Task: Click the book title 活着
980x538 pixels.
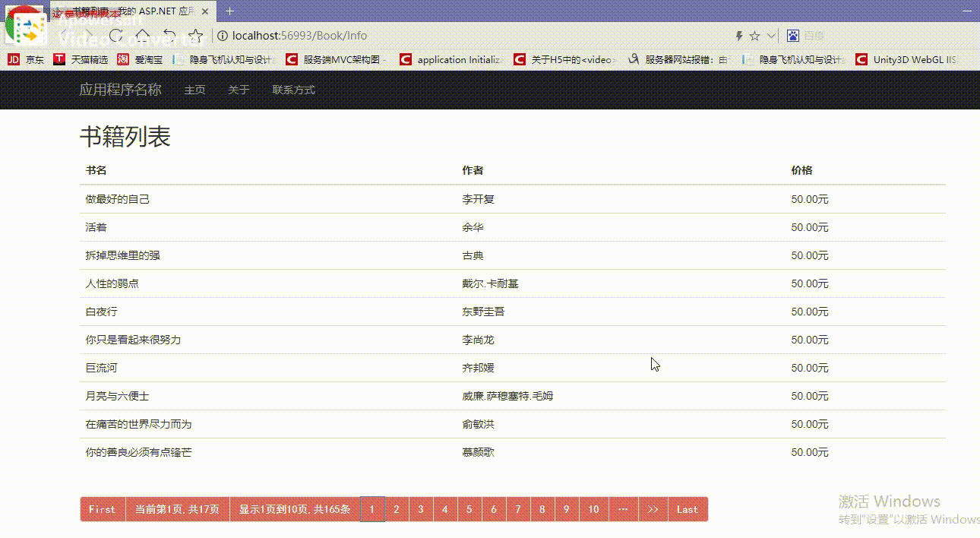Action: pyautogui.click(x=96, y=227)
